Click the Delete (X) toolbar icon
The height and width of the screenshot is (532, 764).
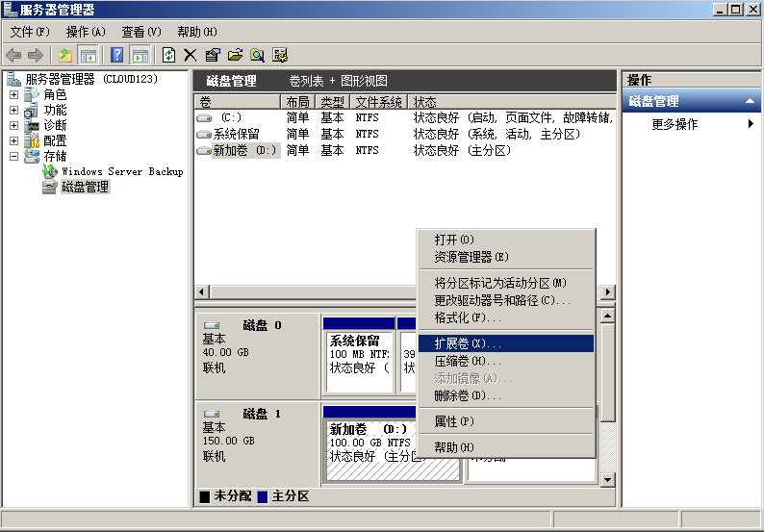(x=190, y=56)
